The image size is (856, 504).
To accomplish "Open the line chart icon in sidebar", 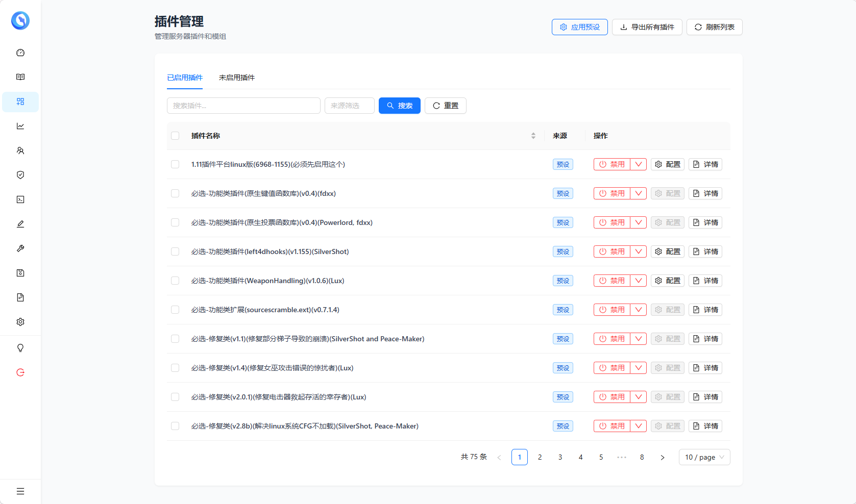I will pyautogui.click(x=20, y=126).
